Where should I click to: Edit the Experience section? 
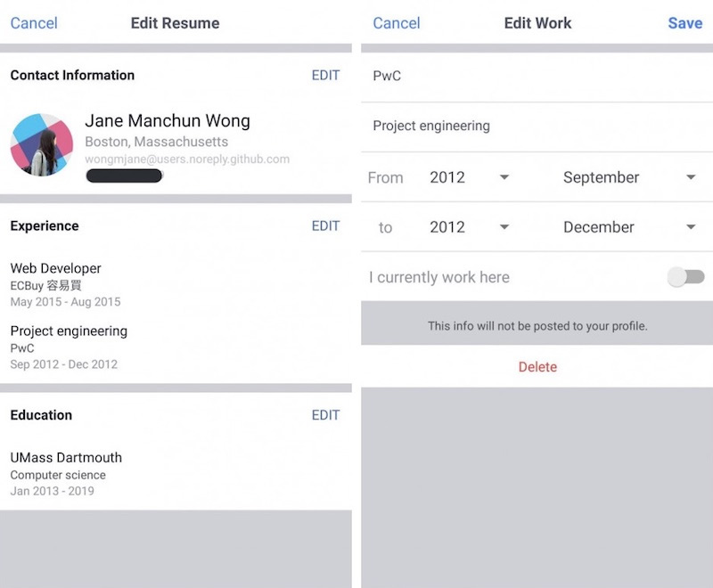[x=325, y=226]
